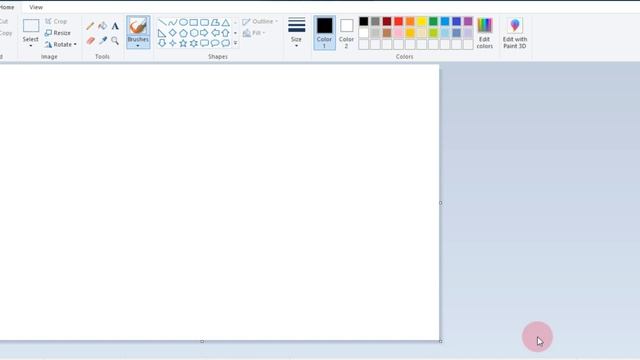This screenshot has width=640, height=360.
Task: Choose the Right triangle shape
Action: point(162,33)
